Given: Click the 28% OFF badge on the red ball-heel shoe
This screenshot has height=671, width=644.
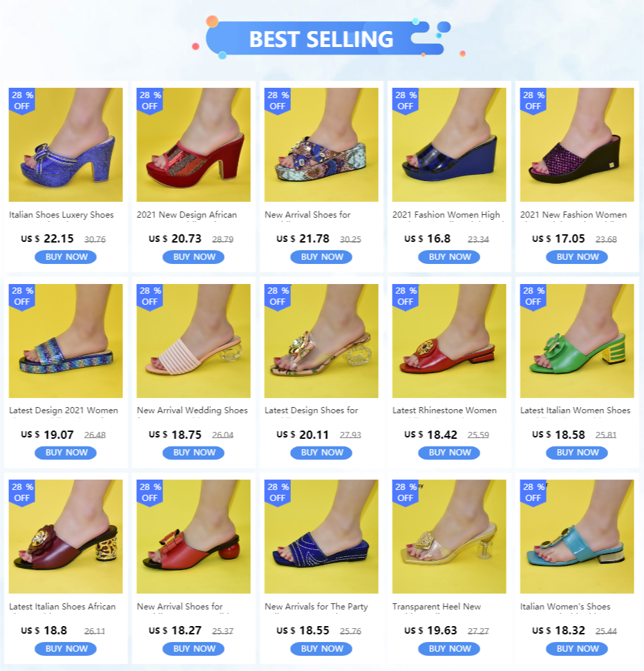Looking at the screenshot, I should [x=149, y=493].
